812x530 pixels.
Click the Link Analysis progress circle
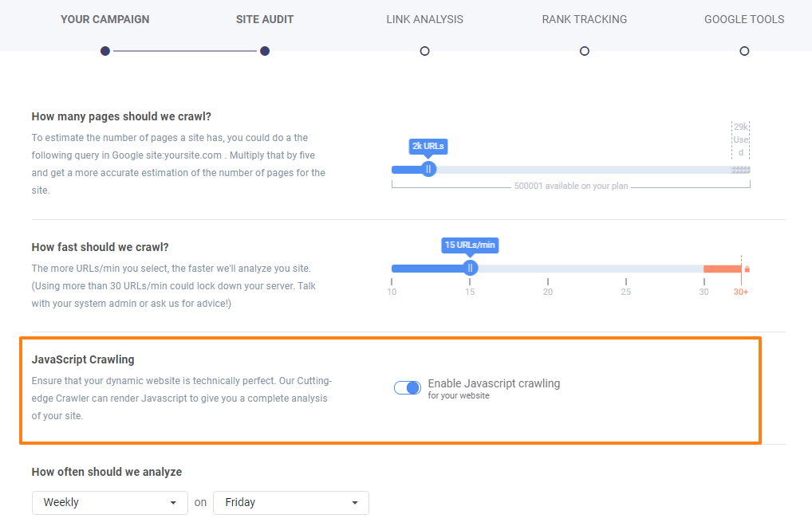coord(424,51)
